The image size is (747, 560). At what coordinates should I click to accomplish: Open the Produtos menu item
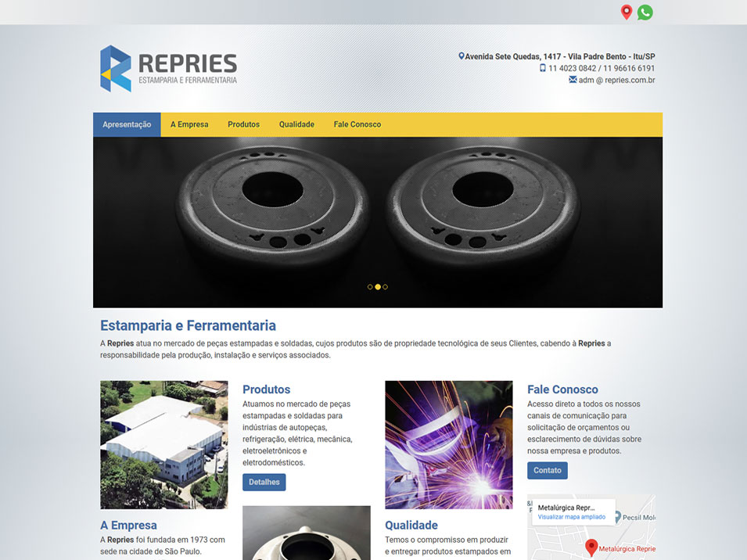point(243,124)
